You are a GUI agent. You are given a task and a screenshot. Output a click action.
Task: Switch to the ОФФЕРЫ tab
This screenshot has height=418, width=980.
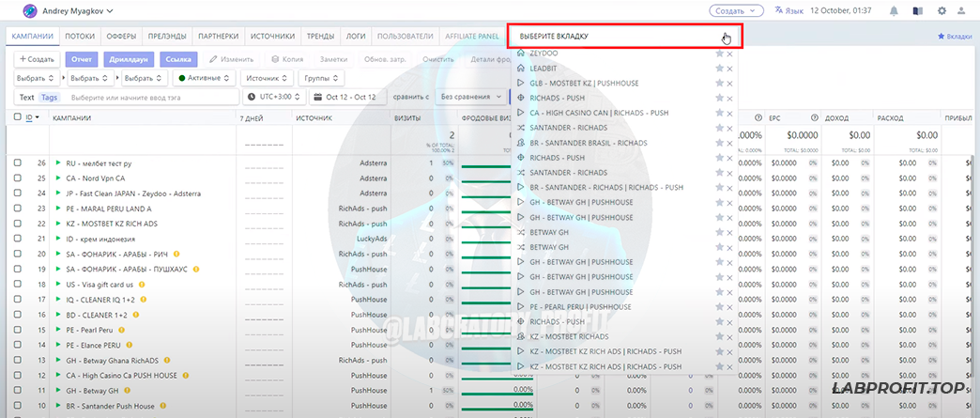click(x=122, y=37)
